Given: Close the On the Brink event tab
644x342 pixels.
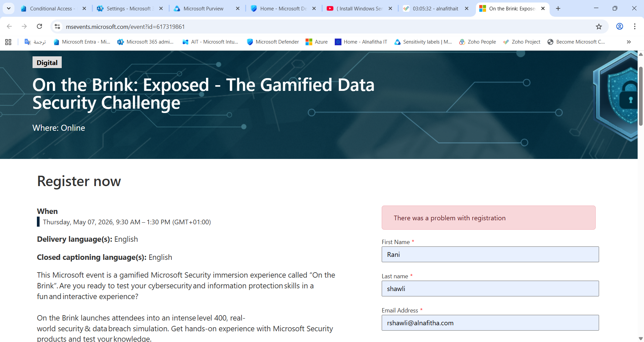Looking at the screenshot, I should (543, 8).
